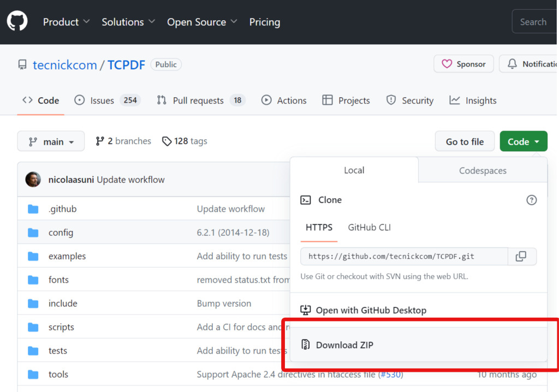This screenshot has height=392, width=559.
Task: Click the tools folder icon
Action: (33, 375)
